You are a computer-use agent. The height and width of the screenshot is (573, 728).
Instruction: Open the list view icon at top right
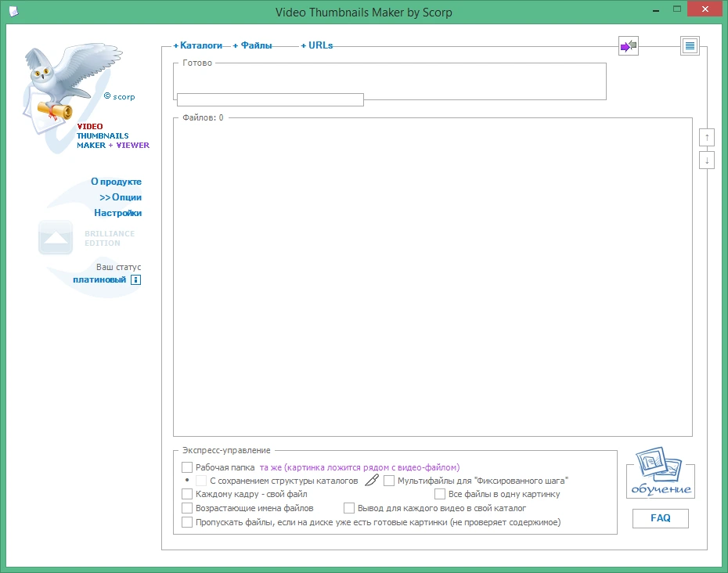click(x=690, y=45)
